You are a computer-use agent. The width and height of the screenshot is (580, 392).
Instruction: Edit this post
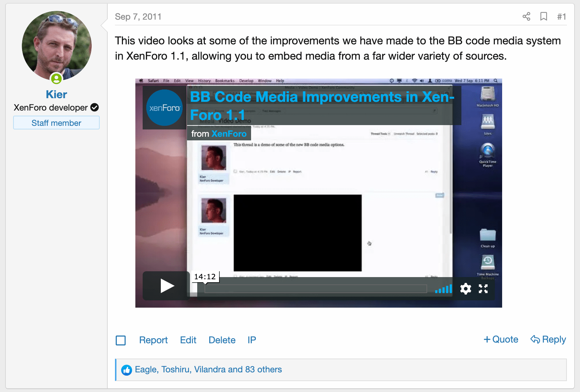(x=188, y=340)
